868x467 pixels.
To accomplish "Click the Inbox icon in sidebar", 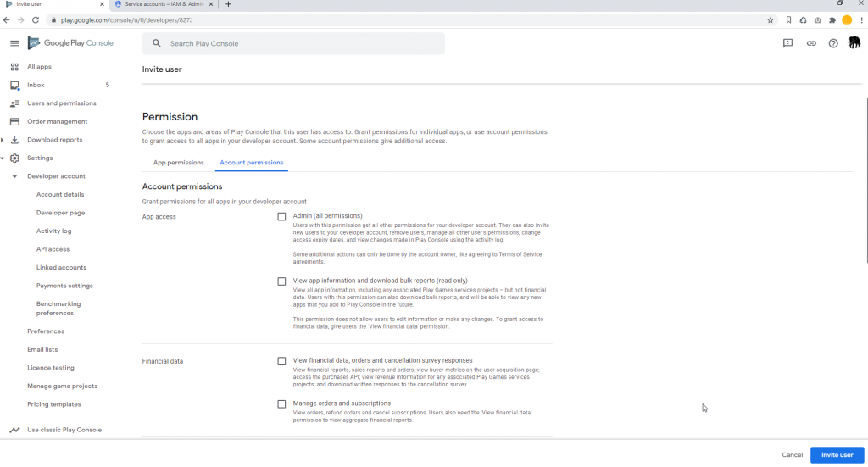I will [x=14, y=86].
